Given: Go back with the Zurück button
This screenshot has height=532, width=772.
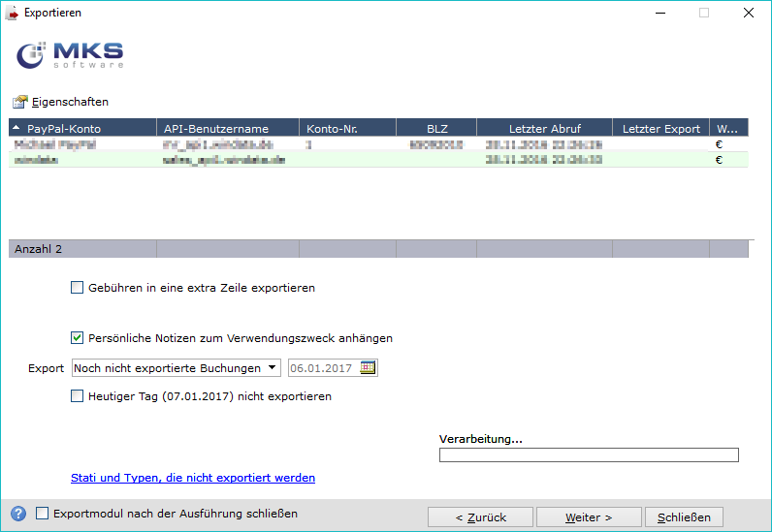Looking at the screenshot, I should pyautogui.click(x=480, y=517).
